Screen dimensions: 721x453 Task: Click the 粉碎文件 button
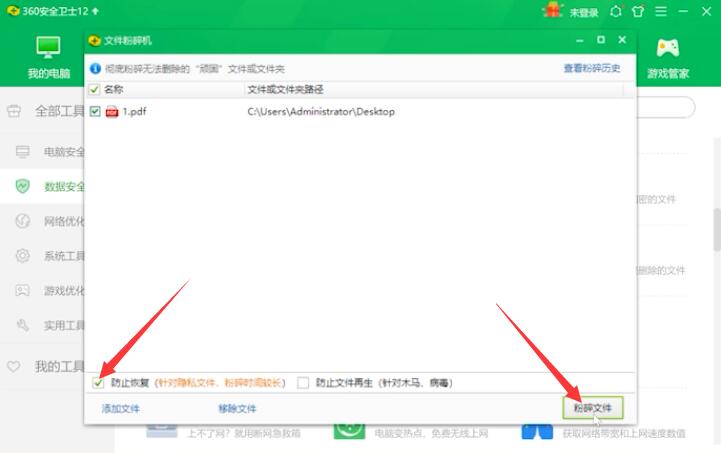click(593, 408)
